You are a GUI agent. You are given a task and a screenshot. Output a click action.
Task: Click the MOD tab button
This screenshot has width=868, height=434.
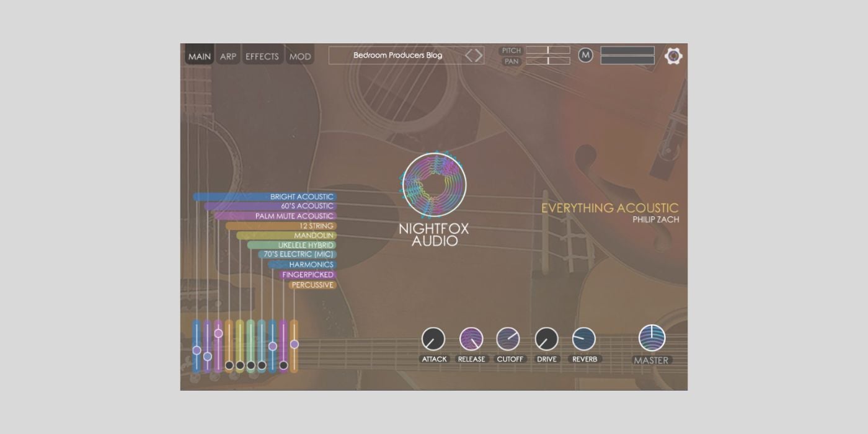tap(300, 56)
